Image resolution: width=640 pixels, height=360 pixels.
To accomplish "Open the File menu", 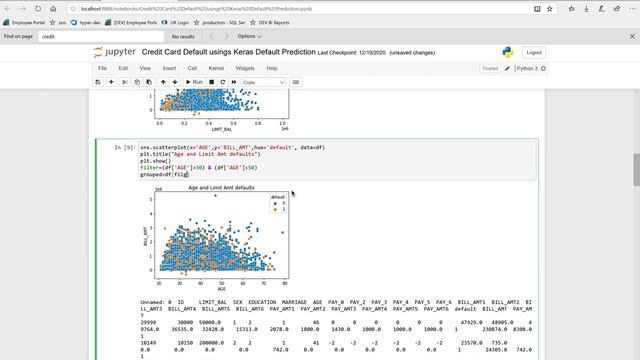I will coord(102,68).
